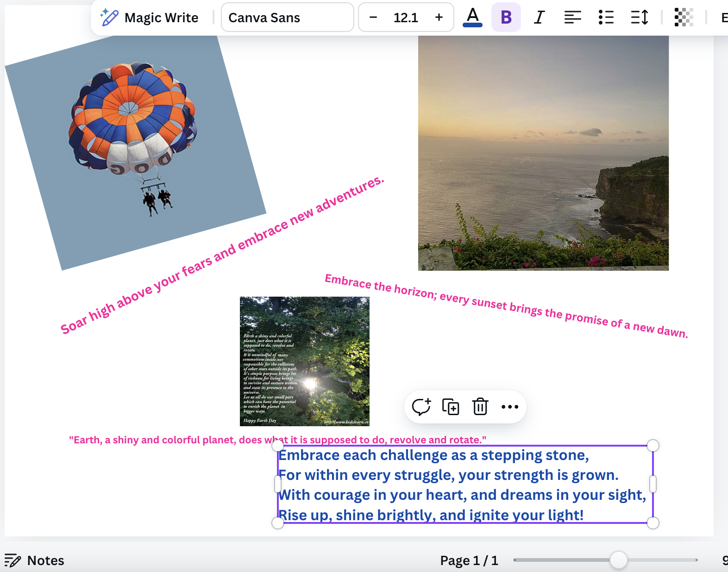Image resolution: width=728 pixels, height=572 pixels.
Task: Select the 'Earth, a shiny and colorful planet' text
Action: click(278, 440)
